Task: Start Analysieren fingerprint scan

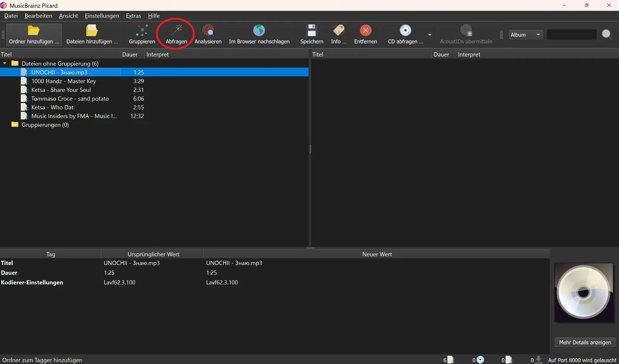Action: [x=208, y=34]
